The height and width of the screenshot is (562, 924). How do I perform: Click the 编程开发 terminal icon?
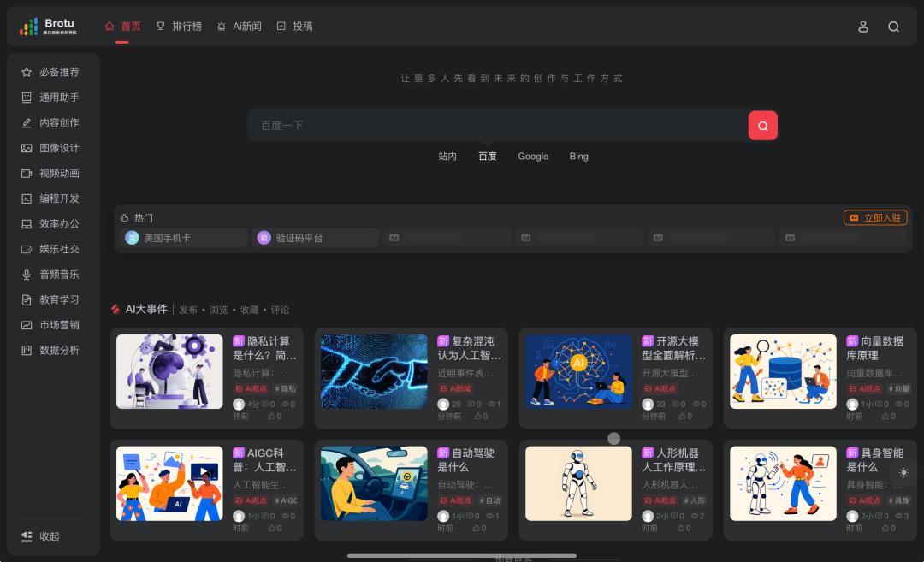(x=27, y=198)
